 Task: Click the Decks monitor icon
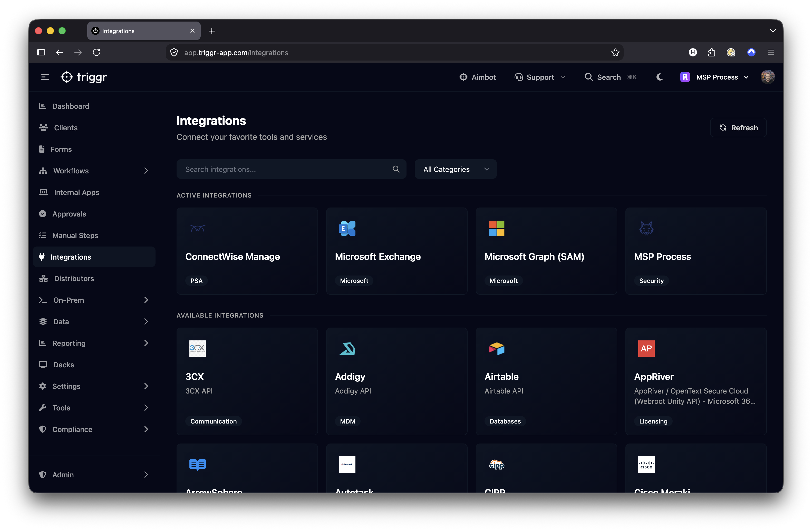[x=43, y=365]
